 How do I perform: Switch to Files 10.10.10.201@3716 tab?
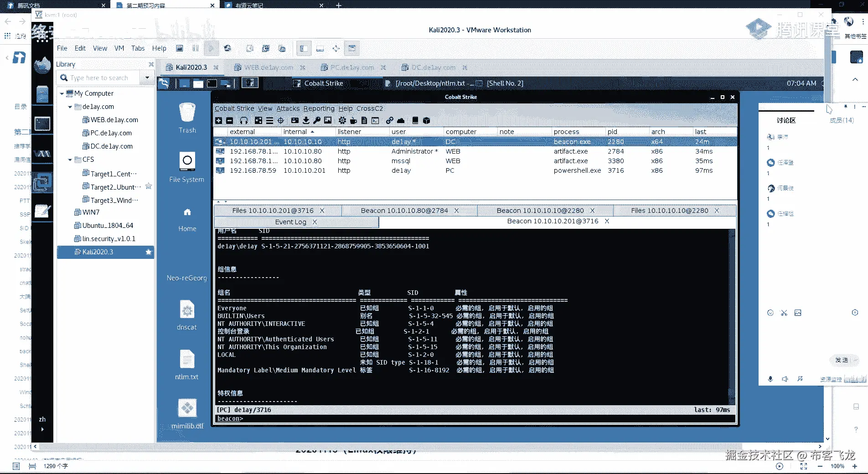point(278,211)
